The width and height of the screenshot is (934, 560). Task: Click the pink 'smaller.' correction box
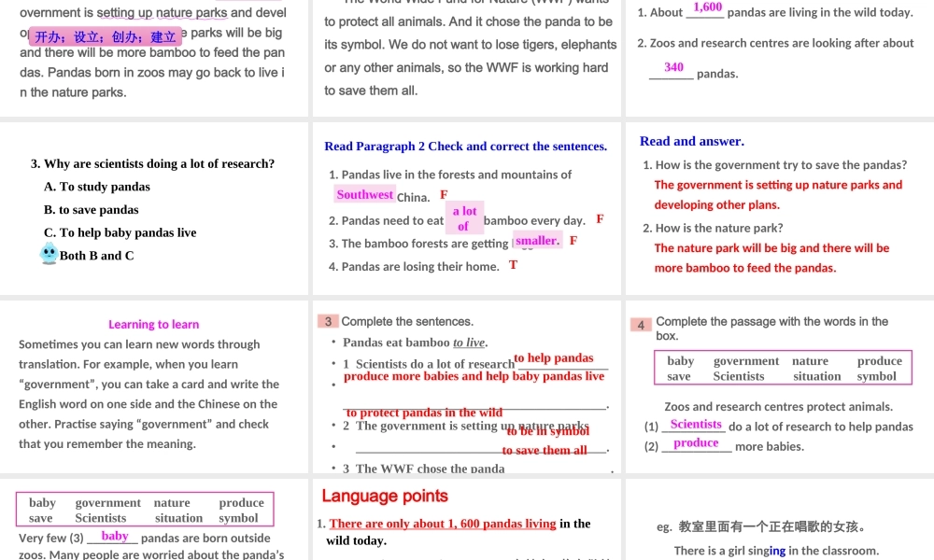coord(537,241)
